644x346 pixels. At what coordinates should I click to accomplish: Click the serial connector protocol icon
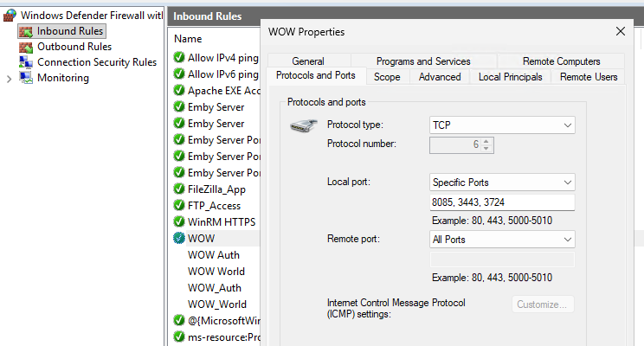pos(304,125)
